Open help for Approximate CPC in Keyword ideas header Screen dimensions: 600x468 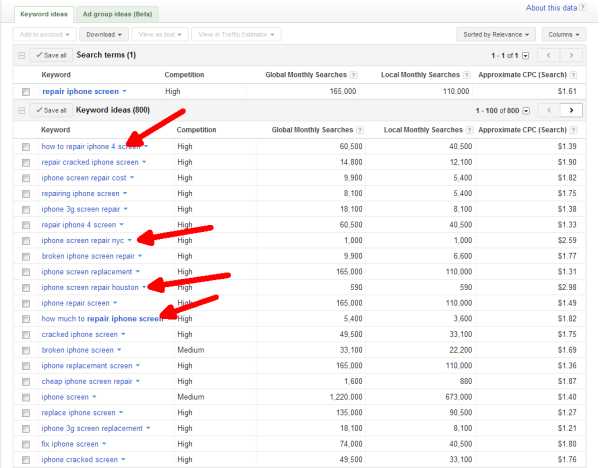(573, 130)
